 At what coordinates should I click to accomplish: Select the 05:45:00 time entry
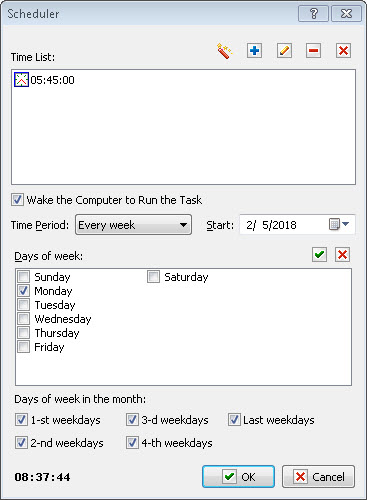coord(44,80)
